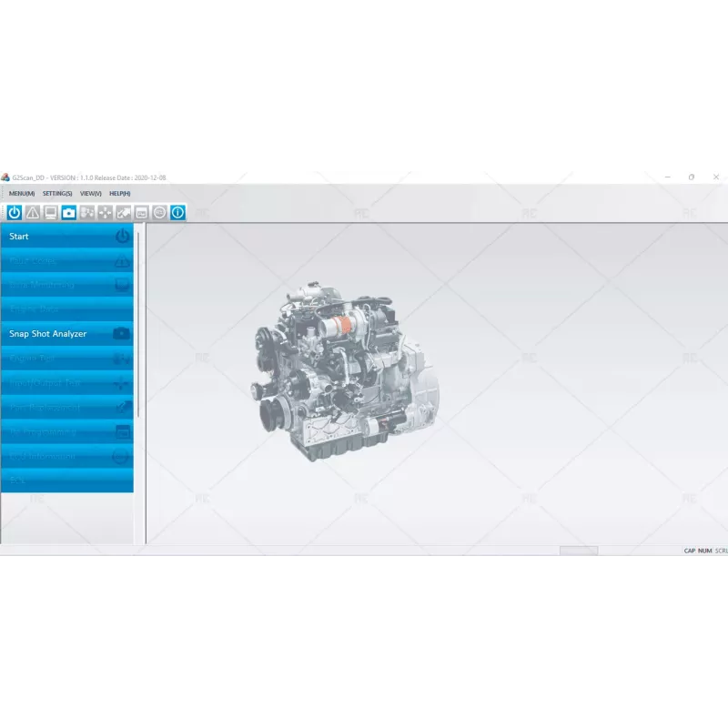
Task: Click the power icon beside Start label
Action: click(121, 237)
